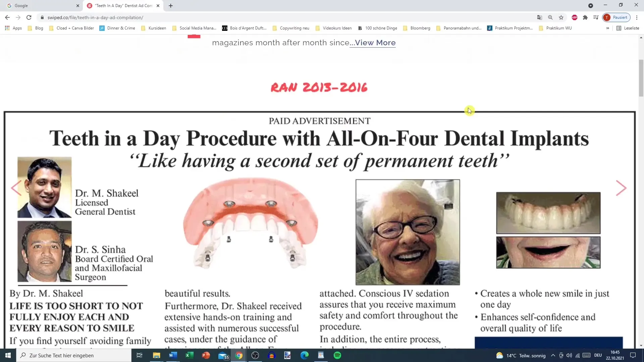644x362 pixels.
Task: Open the Cload + Canva Bilder bookmark folder
Action: click(x=72, y=28)
